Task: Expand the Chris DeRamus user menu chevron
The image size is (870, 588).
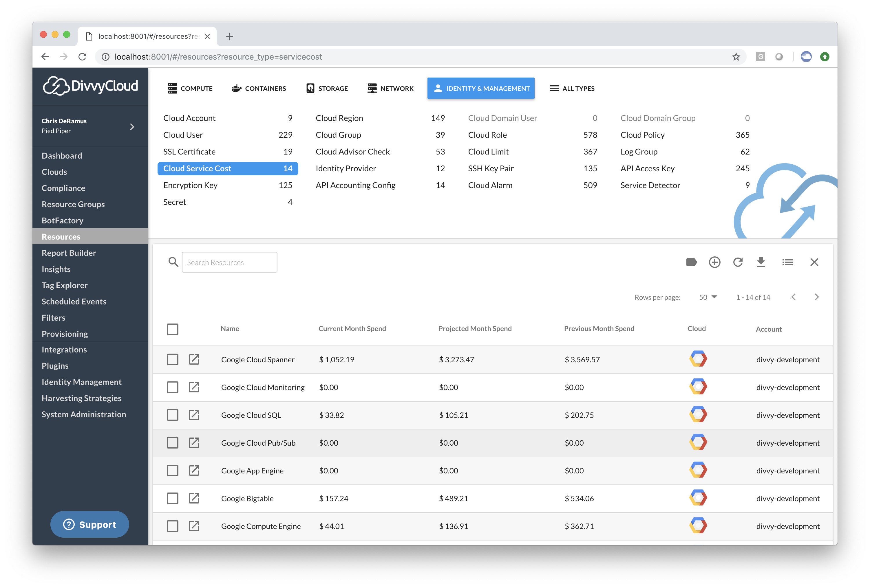Action: [132, 126]
